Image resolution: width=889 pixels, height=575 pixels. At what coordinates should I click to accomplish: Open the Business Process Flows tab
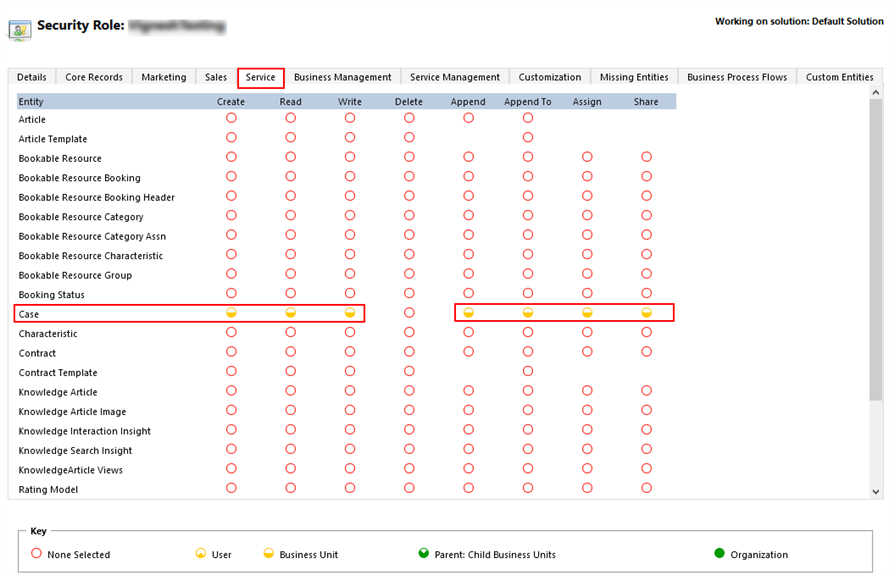[x=736, y=77]
